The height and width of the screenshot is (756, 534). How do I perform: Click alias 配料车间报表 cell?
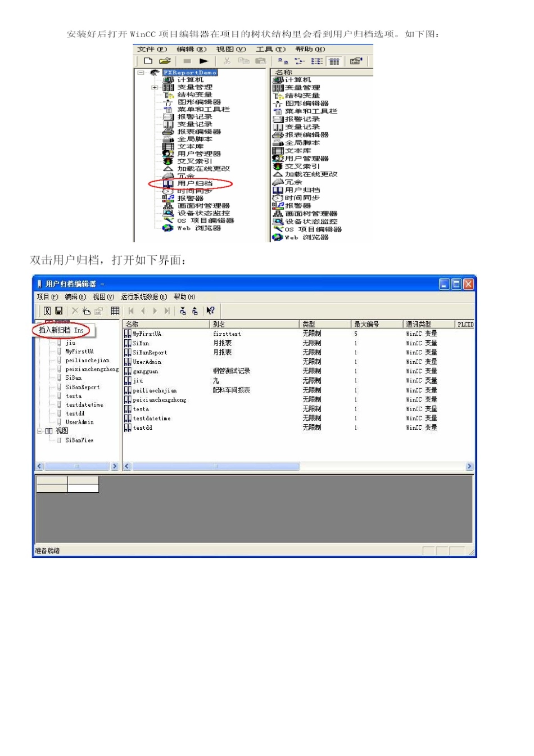tap(232, 390)
